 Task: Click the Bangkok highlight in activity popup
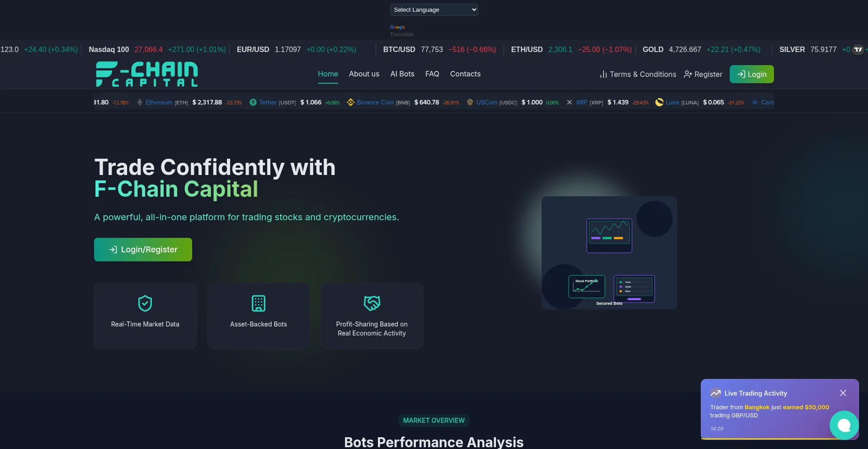(757, 407)
